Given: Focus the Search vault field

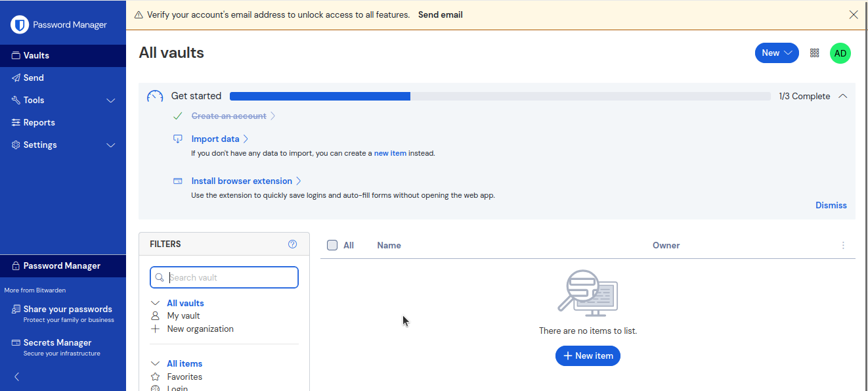Looking at the screenshot, I should 231,277.
